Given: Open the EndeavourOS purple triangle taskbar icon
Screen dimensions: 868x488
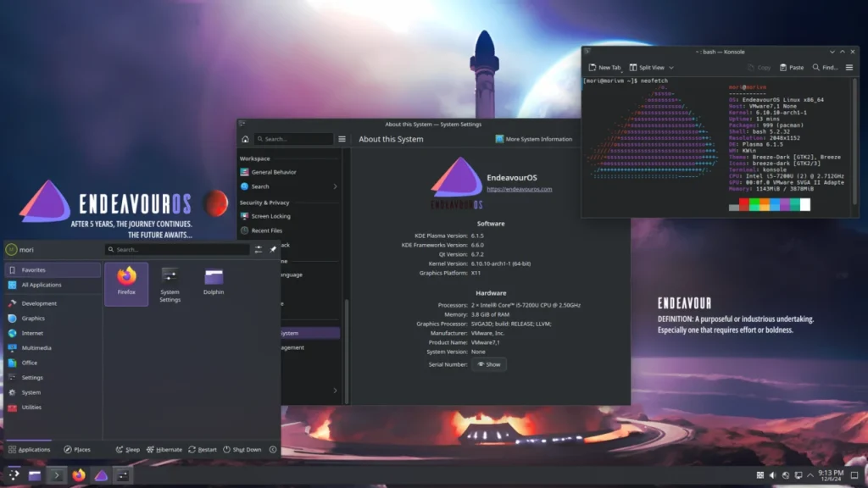Looking at the screenshot, I should tap(101, 474).
